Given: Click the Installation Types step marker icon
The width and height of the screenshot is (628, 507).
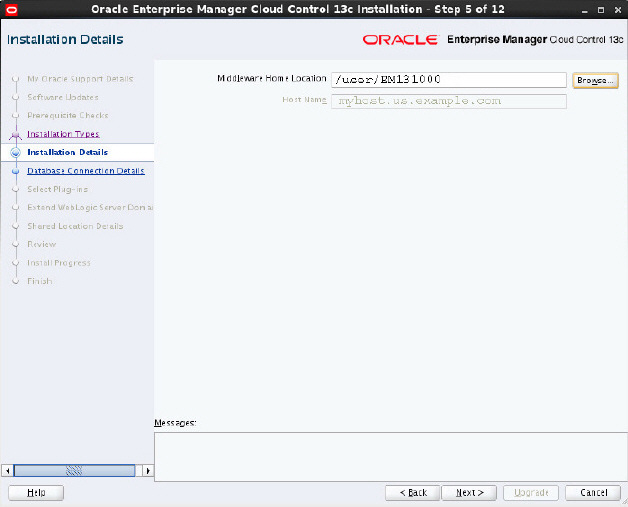Looking at the screenshot, I should (16, 135).
